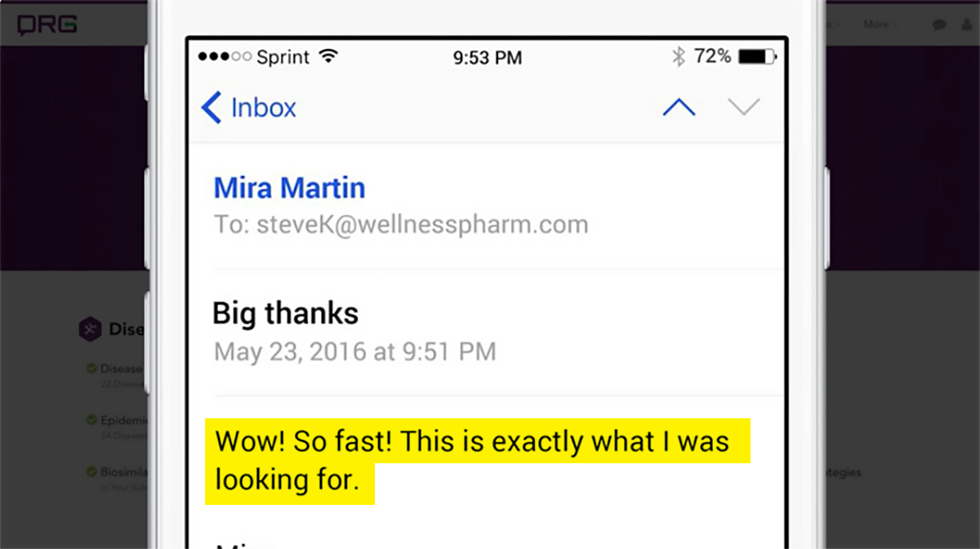Screen dimensions: 980x549
Task: Click the DRG logo
Action: click(48, 25)
